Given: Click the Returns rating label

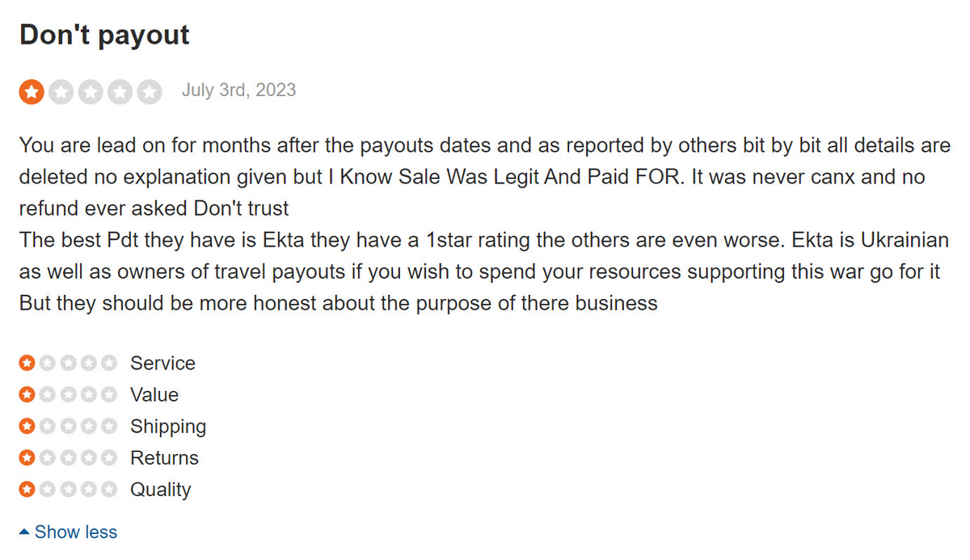Looking at the screenshot, I should (164, 458).
